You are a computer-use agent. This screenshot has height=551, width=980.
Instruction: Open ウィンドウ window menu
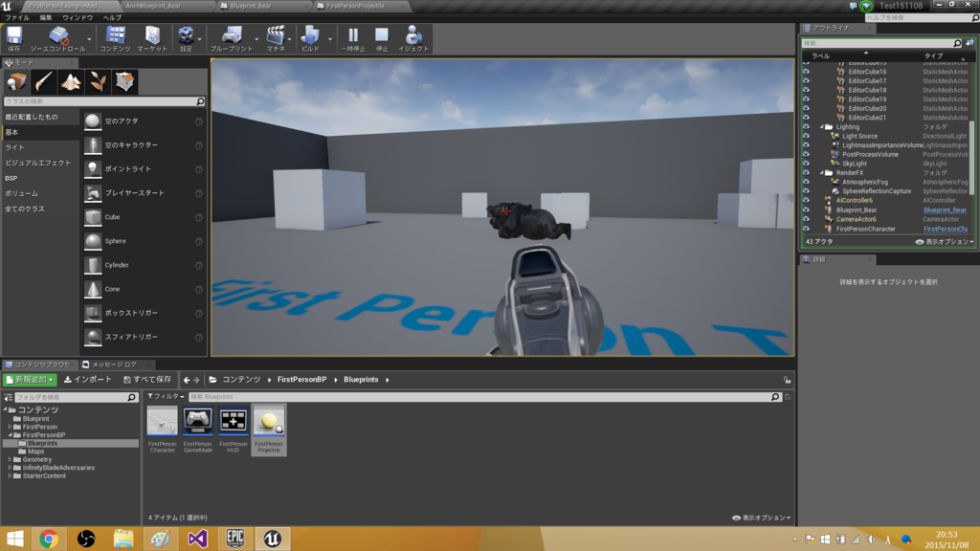coord(78,18)
